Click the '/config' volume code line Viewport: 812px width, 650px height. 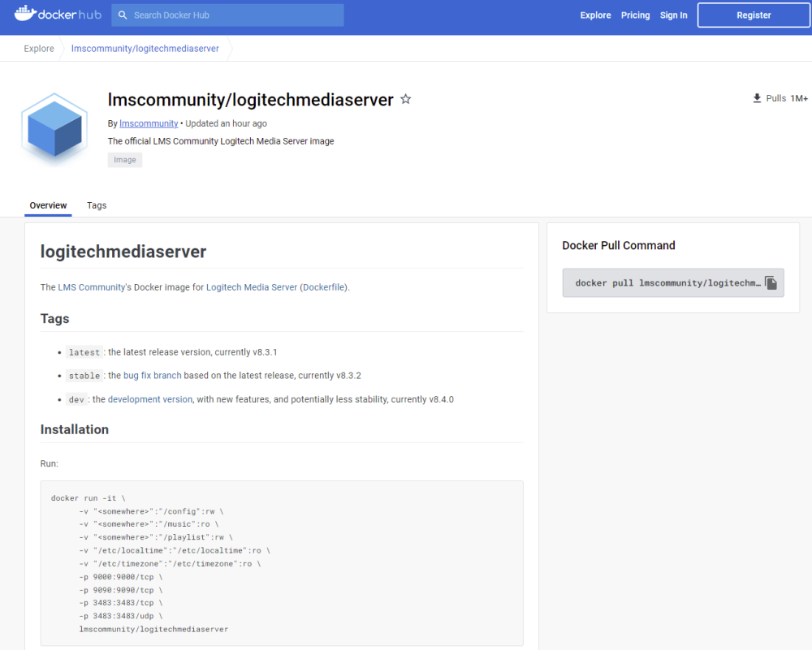[151, 511]
